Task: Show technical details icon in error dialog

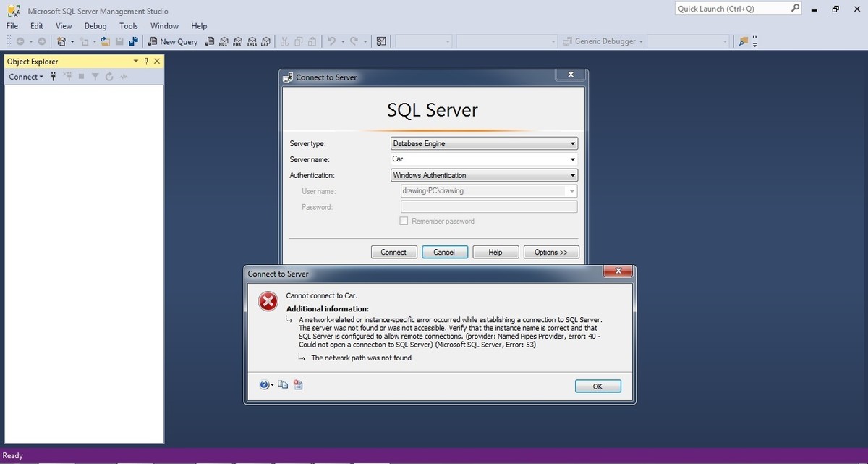Action: (298, 385)
